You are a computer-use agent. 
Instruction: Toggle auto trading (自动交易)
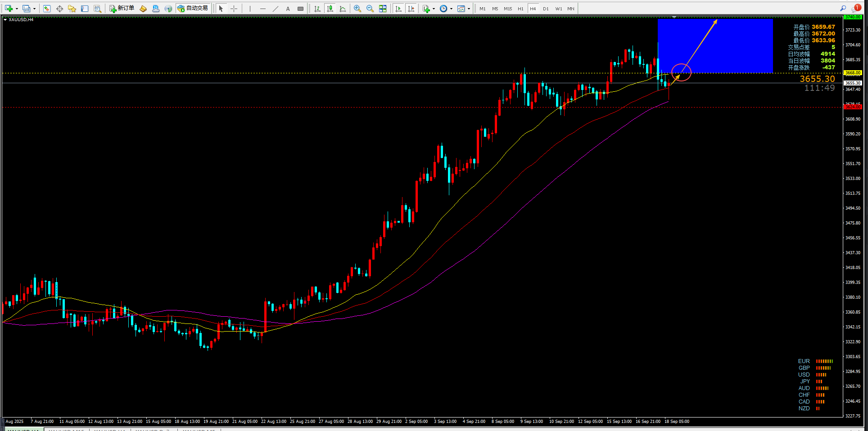tap(193, 9)
